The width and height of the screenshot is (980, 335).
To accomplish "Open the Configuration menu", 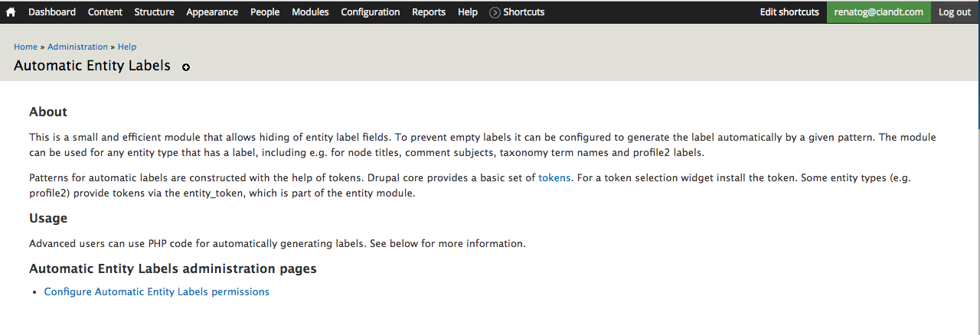I will (x=371, y=12).
